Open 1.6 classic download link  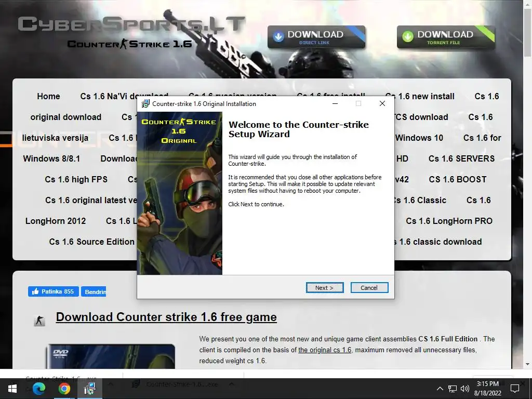pos(438,242)
